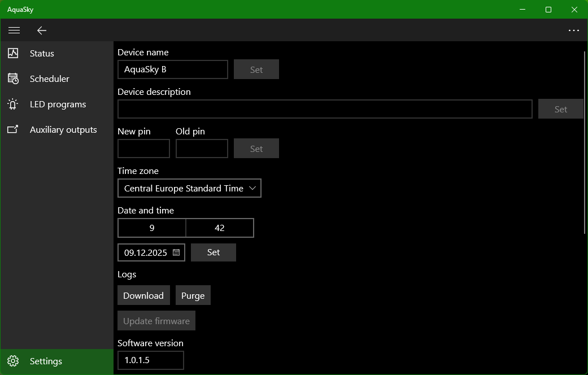Click the Auxiliary outputs icon
Image resolution: width=588 pixels, height=375 pixels.
tap(13, 129)
